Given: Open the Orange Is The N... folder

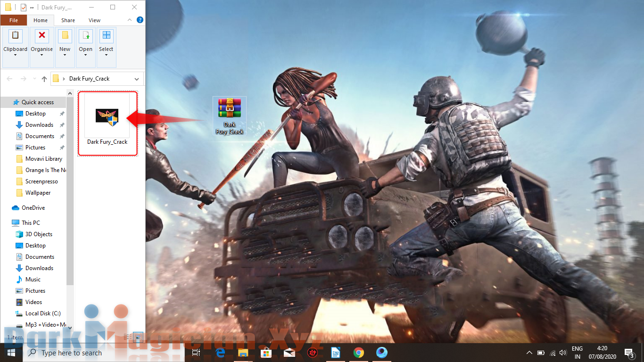Looking at the screenshot, I should (x=45, y=170).
